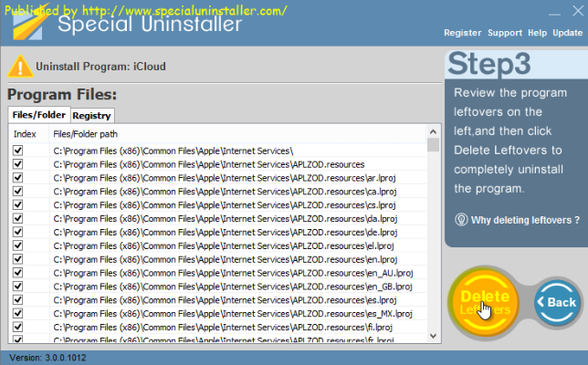Click the lightbulb icon beside Why deleting leftovers

(x=461, y=220)
